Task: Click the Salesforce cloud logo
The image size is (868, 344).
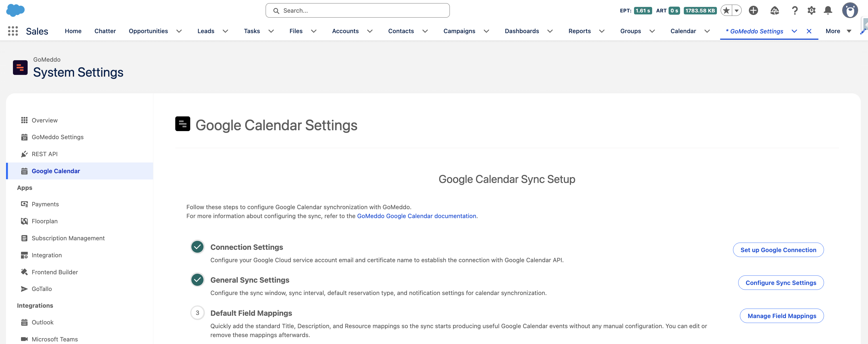Action: 16,10
